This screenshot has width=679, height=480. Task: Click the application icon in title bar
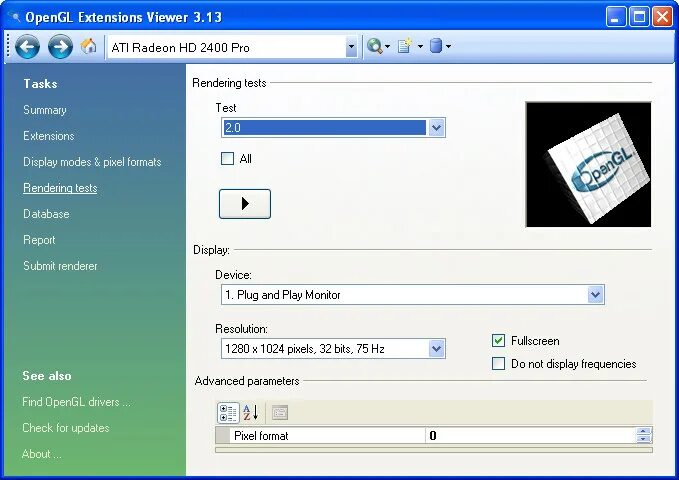click(x=16, y=17)
